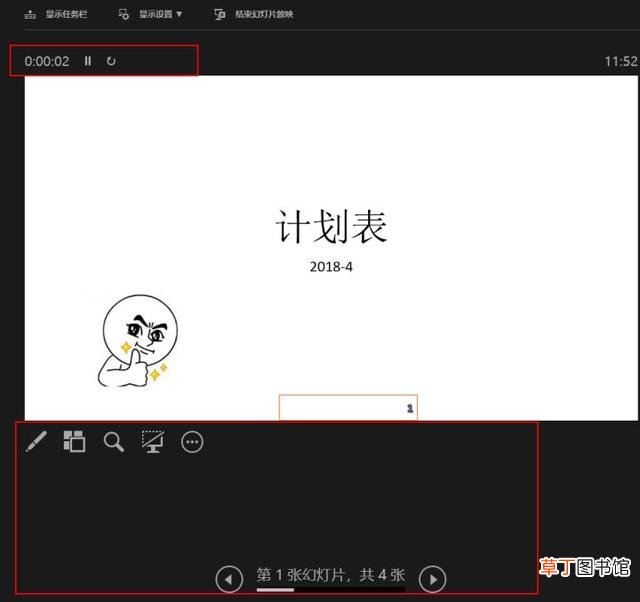Reset the presentation timer
640x602 pixels.
[111, 61]
